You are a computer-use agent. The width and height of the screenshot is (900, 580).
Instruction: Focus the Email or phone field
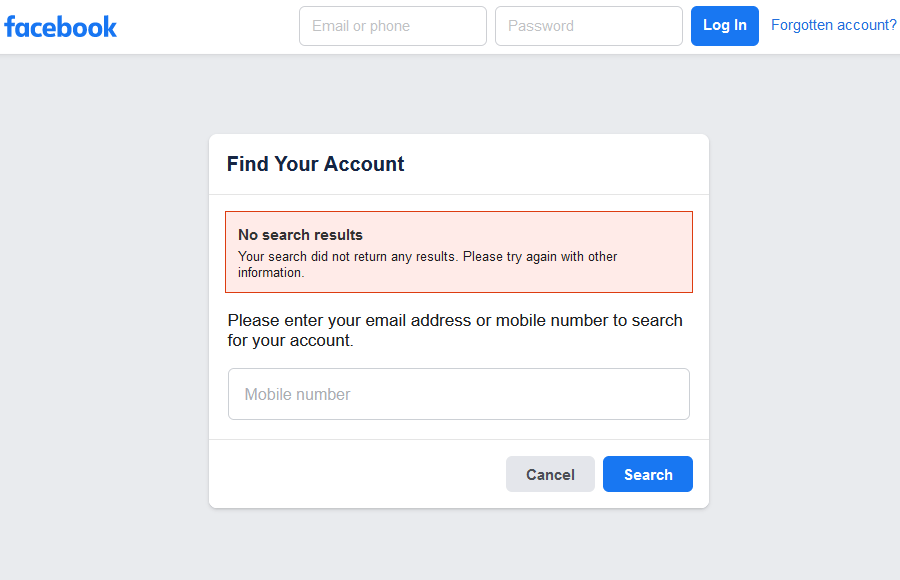coord(393,26)
